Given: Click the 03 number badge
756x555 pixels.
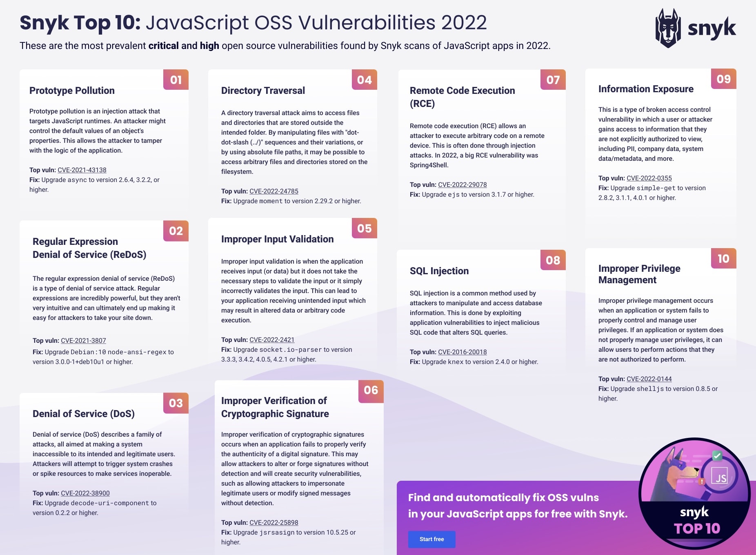Looking at the screenshot, I should pyautogui.click(x=176, y=403).
